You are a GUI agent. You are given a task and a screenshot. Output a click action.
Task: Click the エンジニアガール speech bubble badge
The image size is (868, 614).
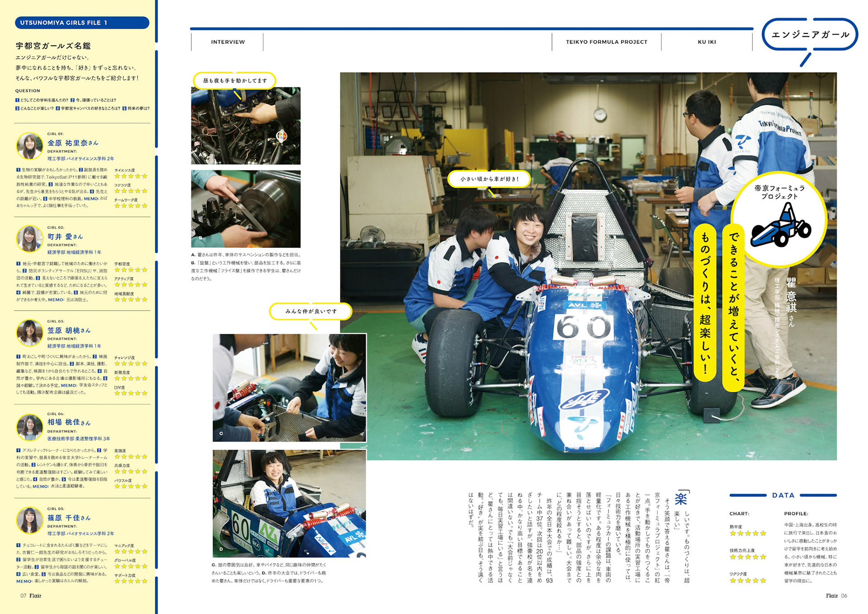click(x=810, y=34)
